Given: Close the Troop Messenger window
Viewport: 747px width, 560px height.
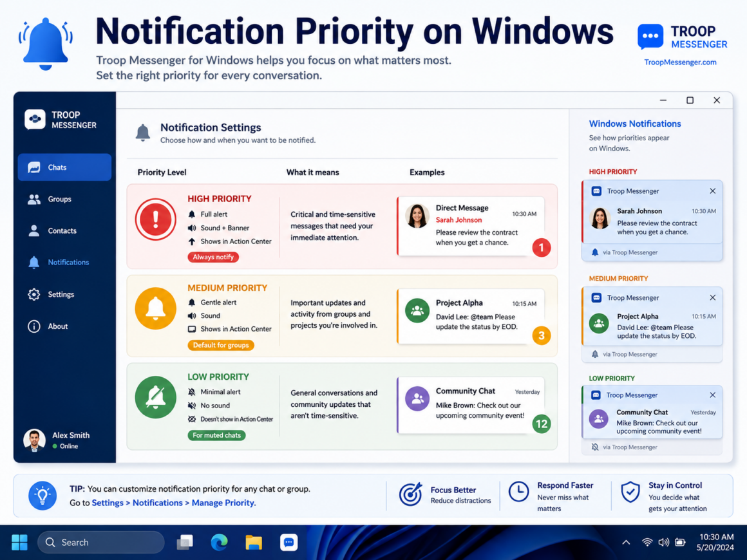Looking at the screenshot, I should point(717,100).
